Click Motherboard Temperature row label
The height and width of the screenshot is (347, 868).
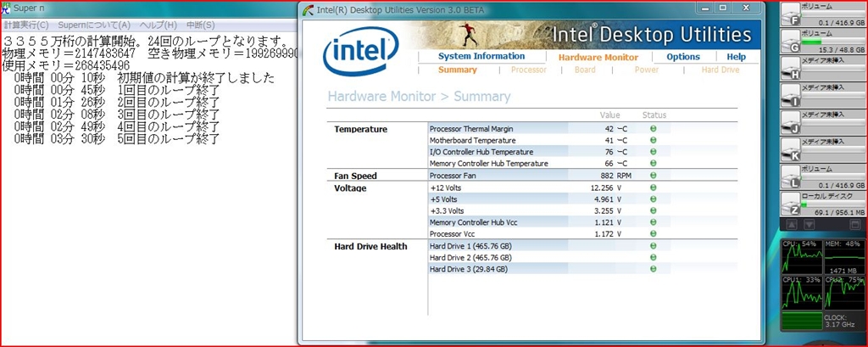click(x=472, y=140)
